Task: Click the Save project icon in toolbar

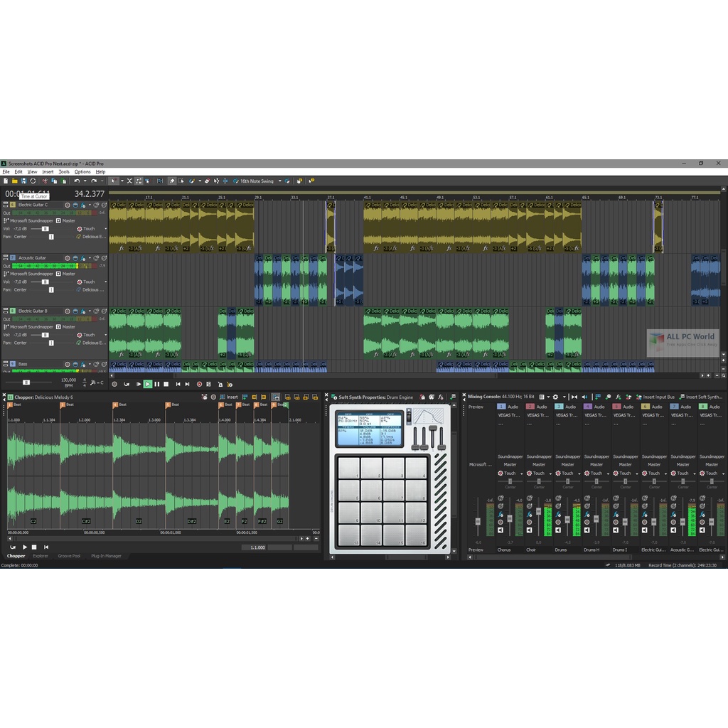Action: tap(23, 181)
